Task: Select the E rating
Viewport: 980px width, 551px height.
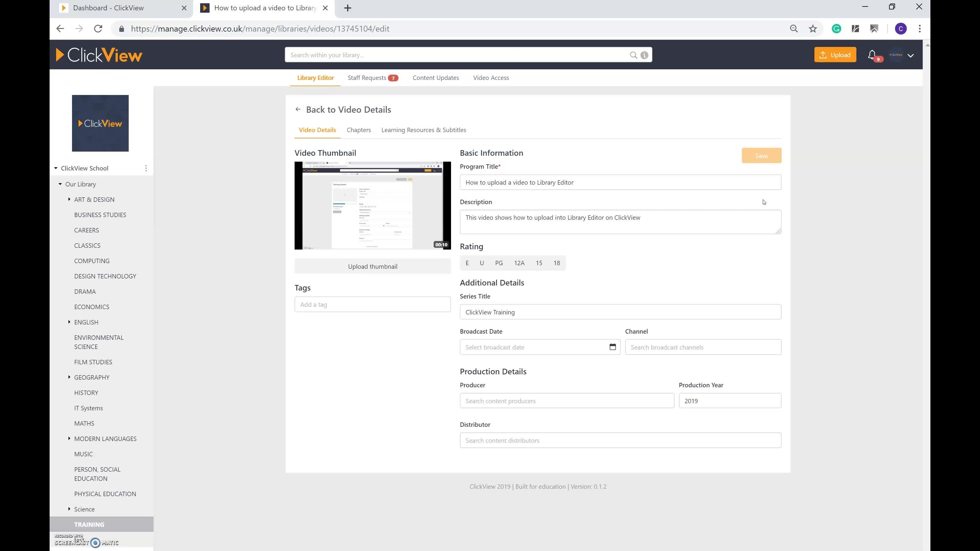Action: click(x=467, y=263)
